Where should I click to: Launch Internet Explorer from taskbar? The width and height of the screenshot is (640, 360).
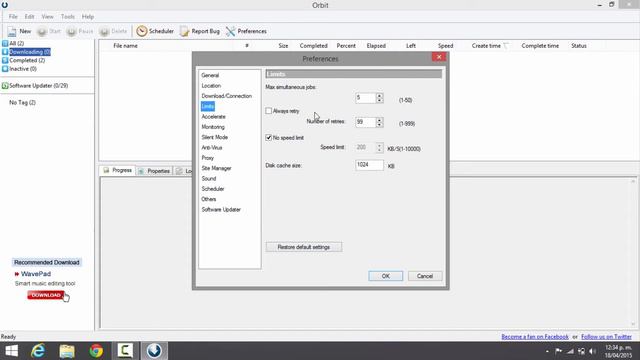[38, 351]
